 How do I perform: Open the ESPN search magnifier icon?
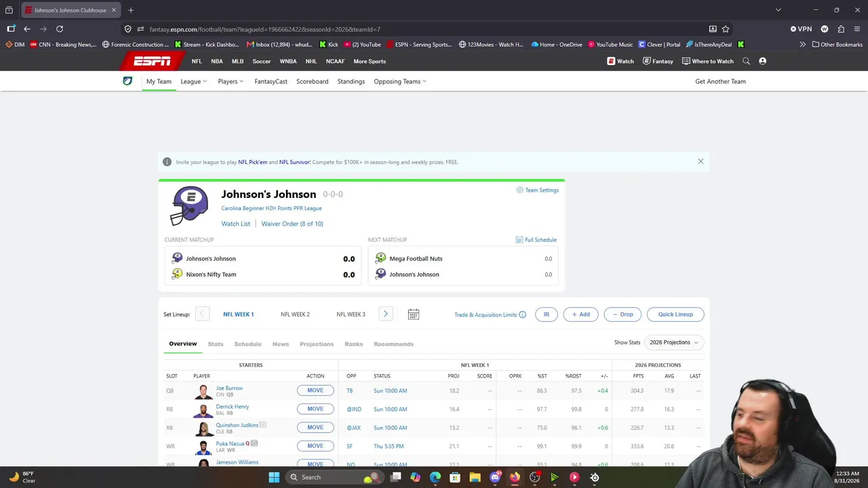click(746, 61)
